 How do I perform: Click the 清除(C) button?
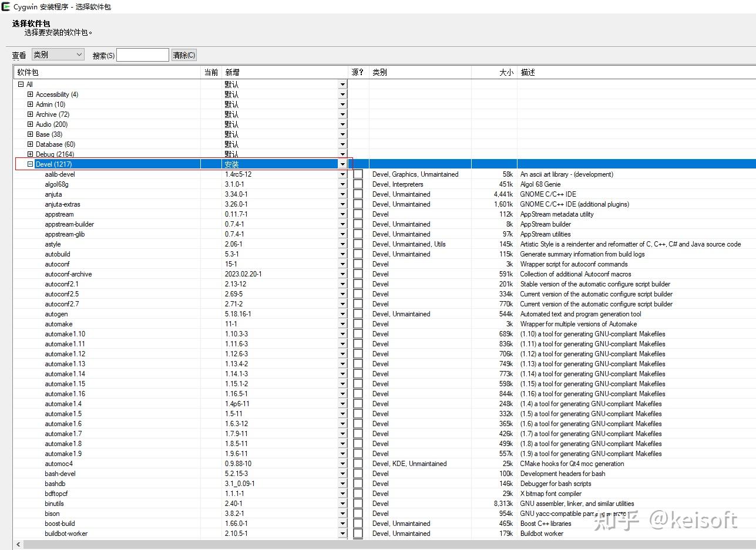(184, 55)
